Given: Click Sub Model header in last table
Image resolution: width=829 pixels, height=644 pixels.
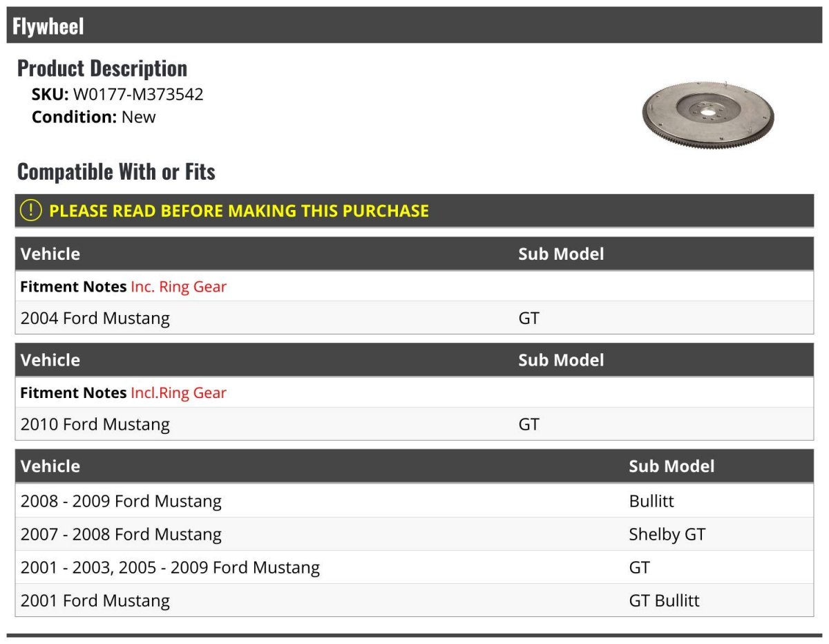Looking at the screenshot, I should coord(671,466).
